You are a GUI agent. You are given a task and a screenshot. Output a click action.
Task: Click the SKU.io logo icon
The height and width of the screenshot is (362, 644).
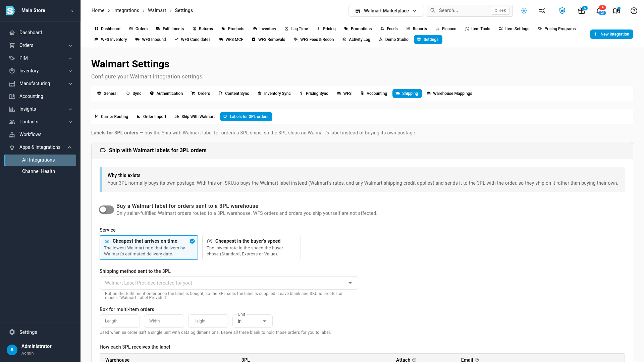click(11, 11)
